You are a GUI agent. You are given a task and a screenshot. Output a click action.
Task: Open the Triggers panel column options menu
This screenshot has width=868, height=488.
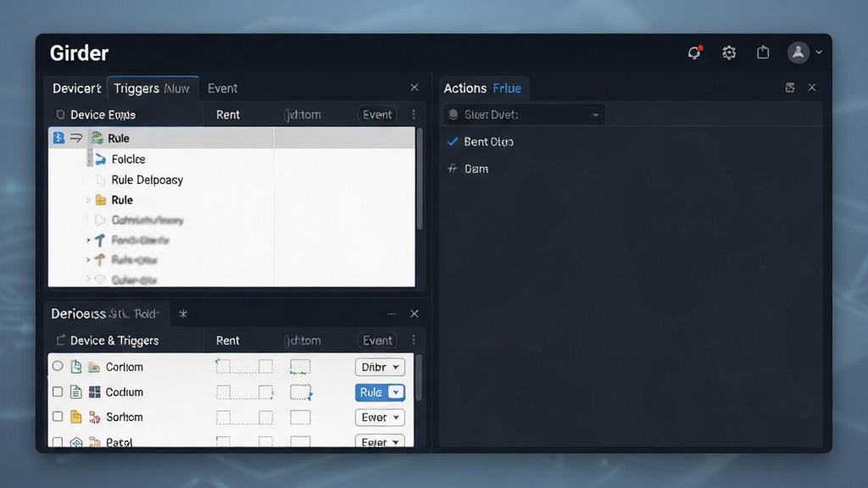click(x=414, y=114)
